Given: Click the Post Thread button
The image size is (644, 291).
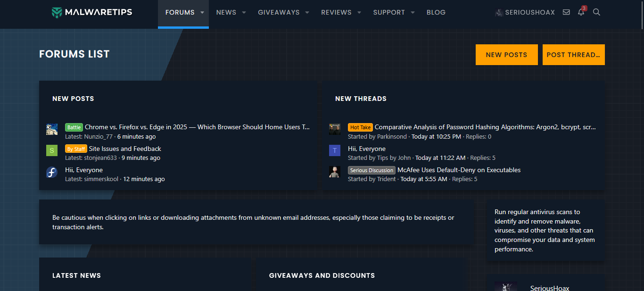Looking at the screenshot, I should point(573,55).
